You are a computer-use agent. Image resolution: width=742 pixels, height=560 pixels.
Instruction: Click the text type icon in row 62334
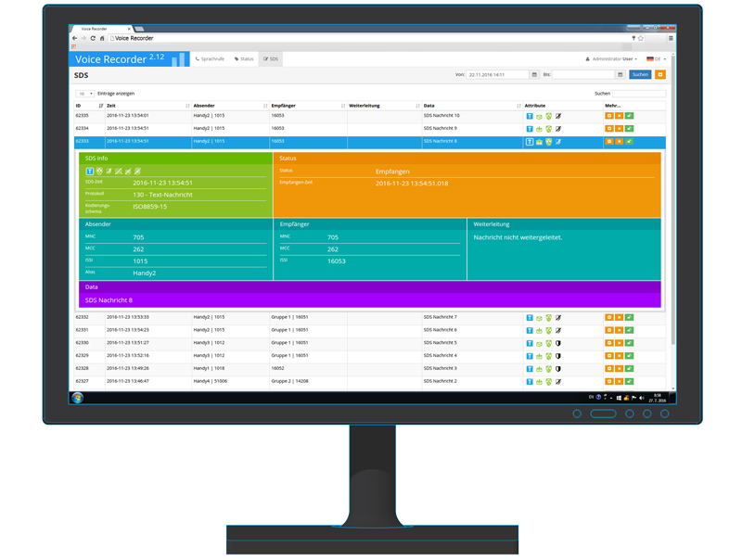(x=530, y=129)
